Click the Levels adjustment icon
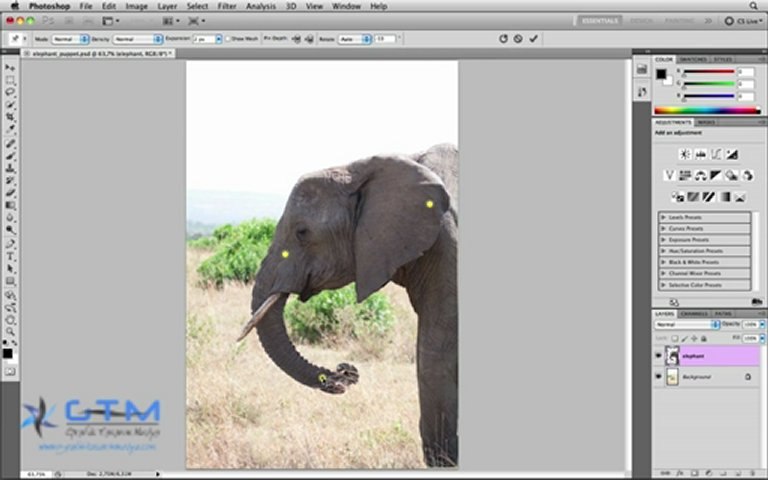Screen dimensions: 768x480 point(700,154)
